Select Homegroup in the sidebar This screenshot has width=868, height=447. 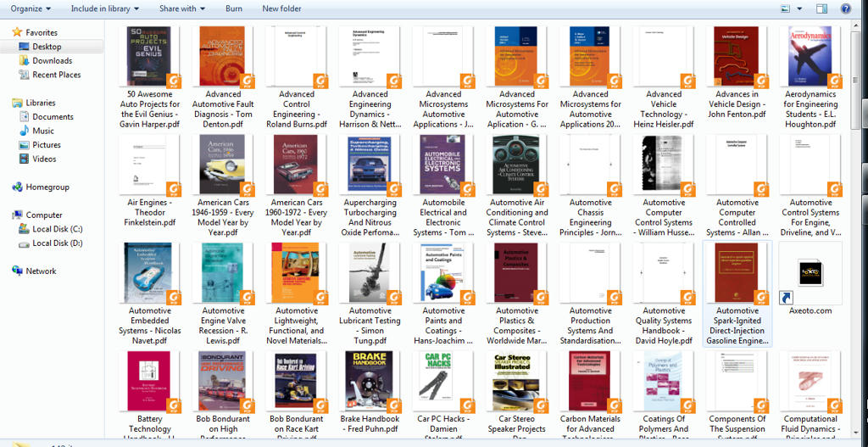[41, 187]
